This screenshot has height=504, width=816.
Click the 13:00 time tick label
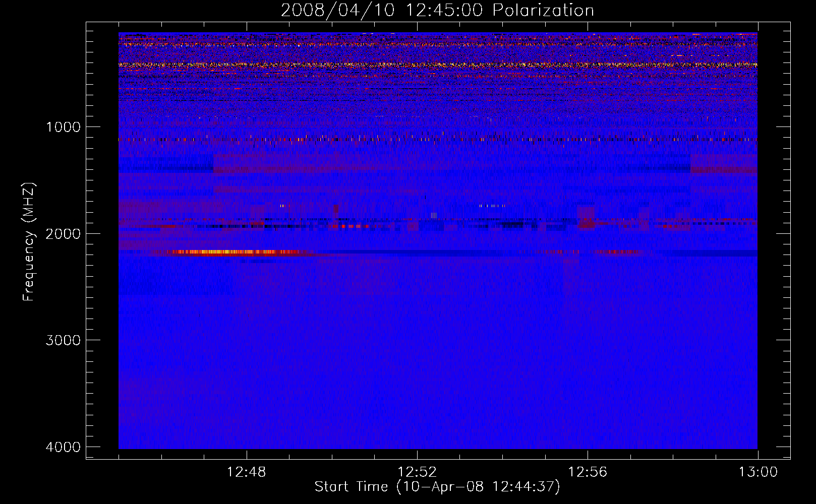pyautogui.click(x=758, y=472)
